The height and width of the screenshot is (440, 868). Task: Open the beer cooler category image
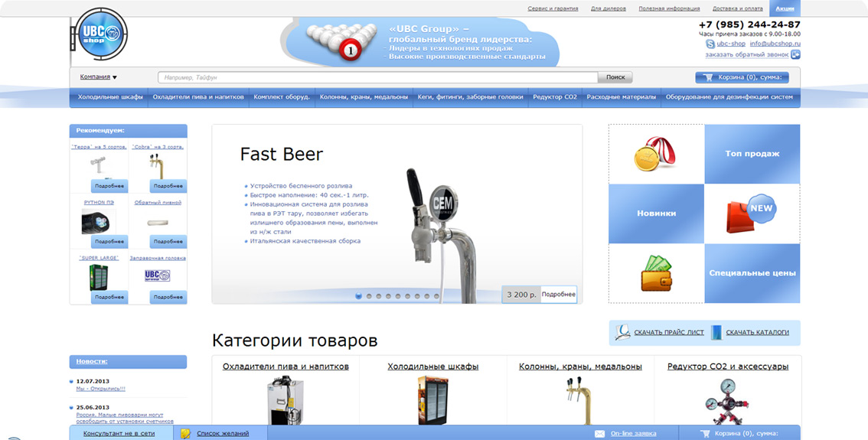click(285, 400)
